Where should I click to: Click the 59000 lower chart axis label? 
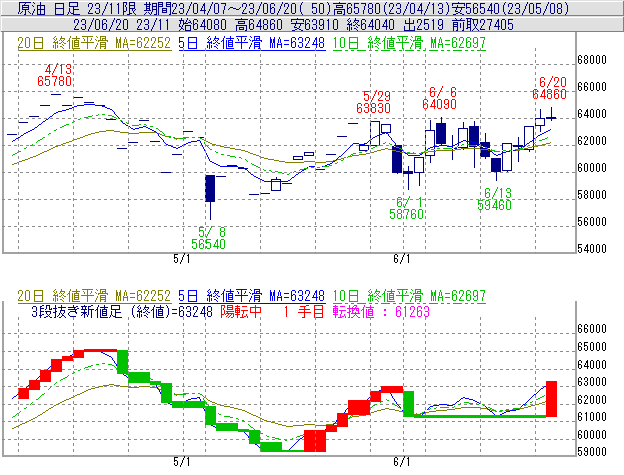tap(592, 452)
